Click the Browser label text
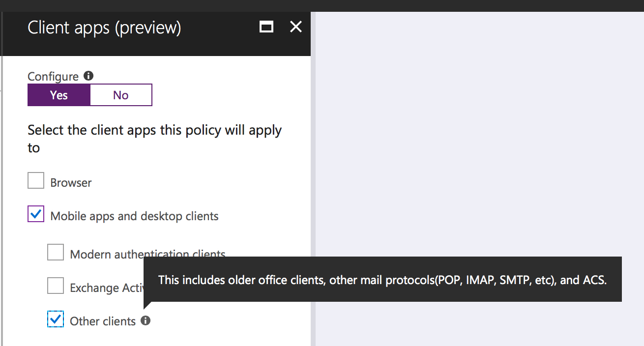This screenshot has width=644, height=346. click(70, 182)
